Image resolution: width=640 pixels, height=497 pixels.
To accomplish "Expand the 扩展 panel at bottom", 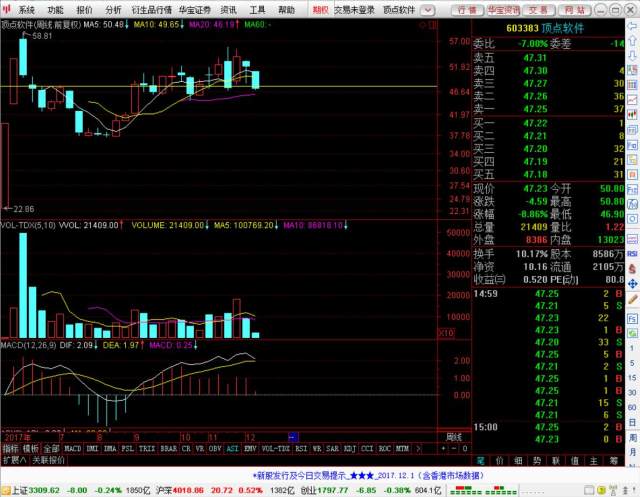I will pyautogui.click(x=13, y=461).
